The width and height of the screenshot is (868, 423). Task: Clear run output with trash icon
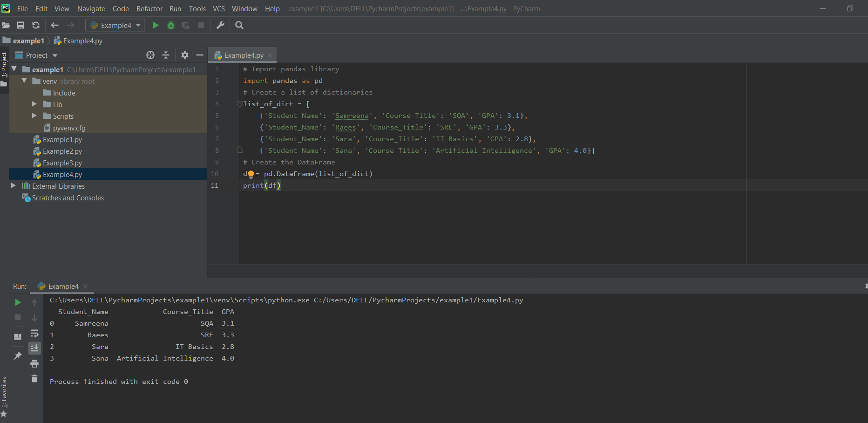pyautogui.click(x=34, y=378)
